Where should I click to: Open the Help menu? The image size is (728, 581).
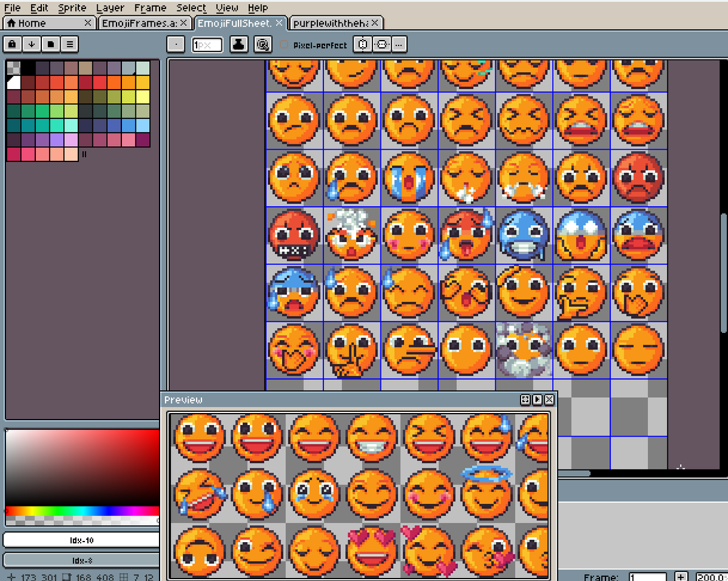[258, 8]
